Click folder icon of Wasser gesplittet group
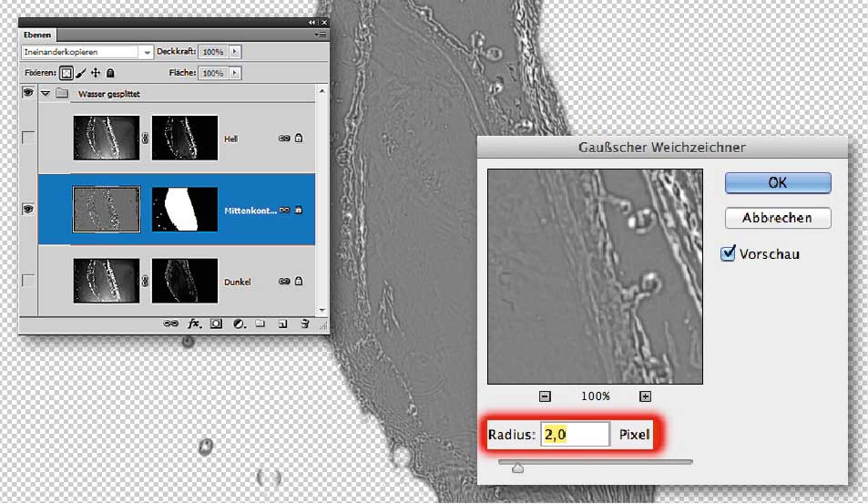This screenshot has height=504, width=868. pos(62,93)
